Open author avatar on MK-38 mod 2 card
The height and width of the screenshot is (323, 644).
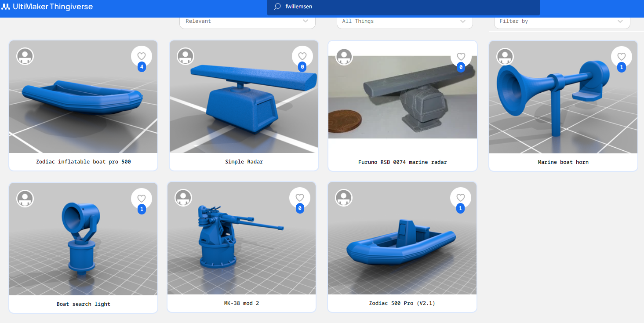183,198
